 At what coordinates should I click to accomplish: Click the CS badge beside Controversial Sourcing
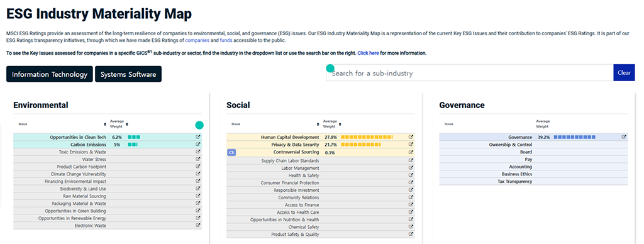coord(231,152)
